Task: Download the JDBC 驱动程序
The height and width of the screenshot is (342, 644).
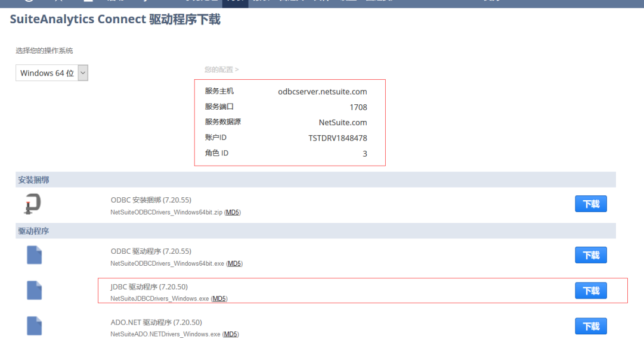Action: (590, 291)
